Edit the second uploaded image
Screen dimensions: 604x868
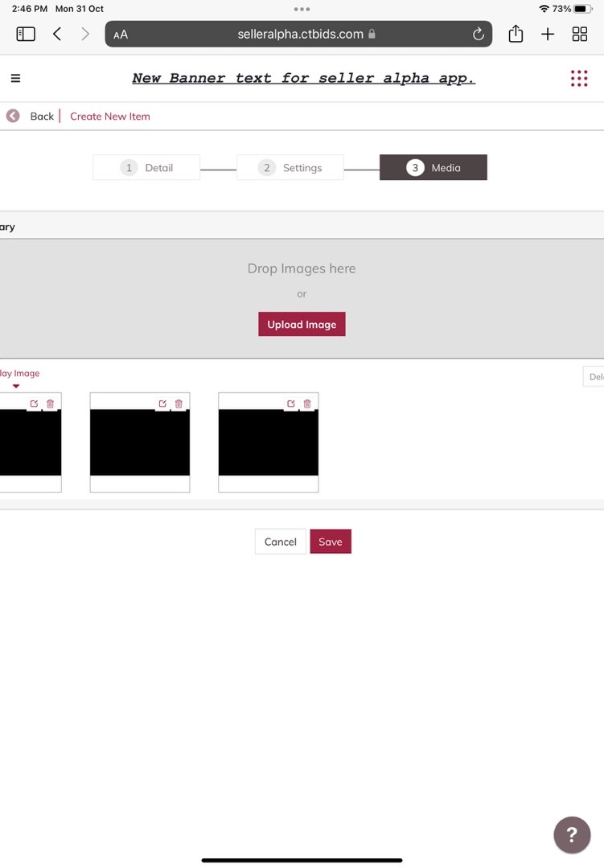[162, 403]
